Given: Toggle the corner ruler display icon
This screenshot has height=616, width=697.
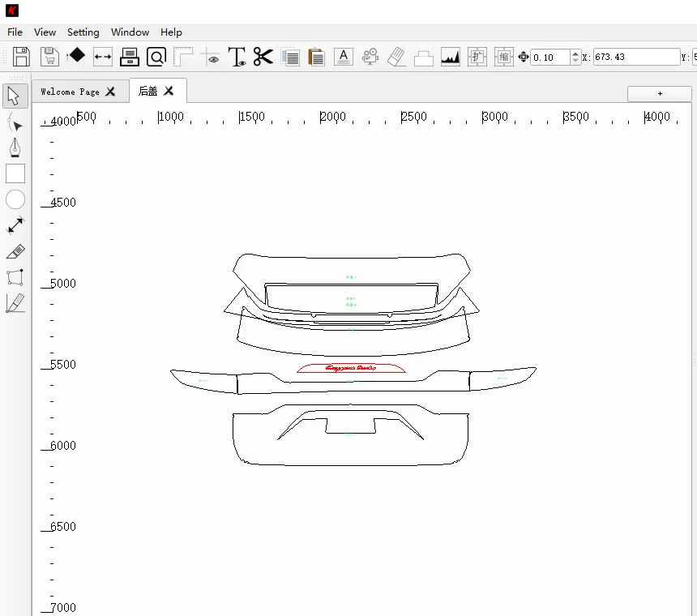Looking at the screenshot, I should tap(183, 57).
